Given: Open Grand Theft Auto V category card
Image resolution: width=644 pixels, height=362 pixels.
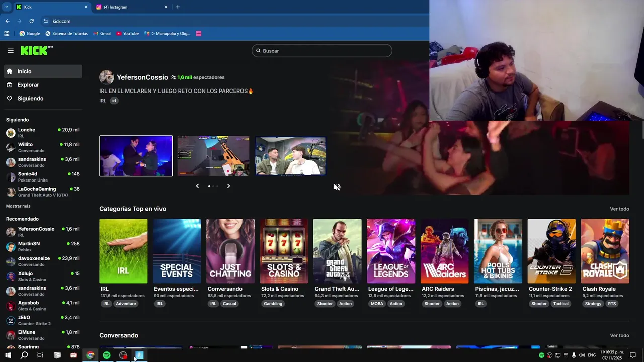Looking at the screenshot, I should point(337,251).
